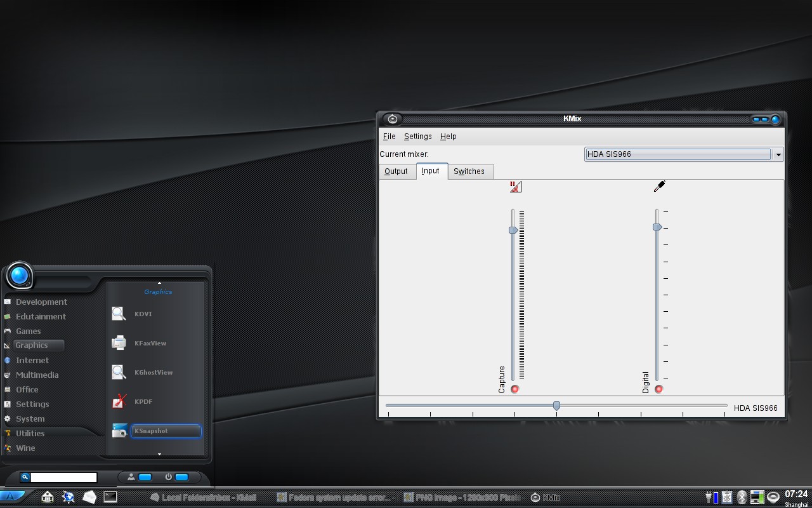Open the Office category

pyautogui.click(x=27, y=389)
